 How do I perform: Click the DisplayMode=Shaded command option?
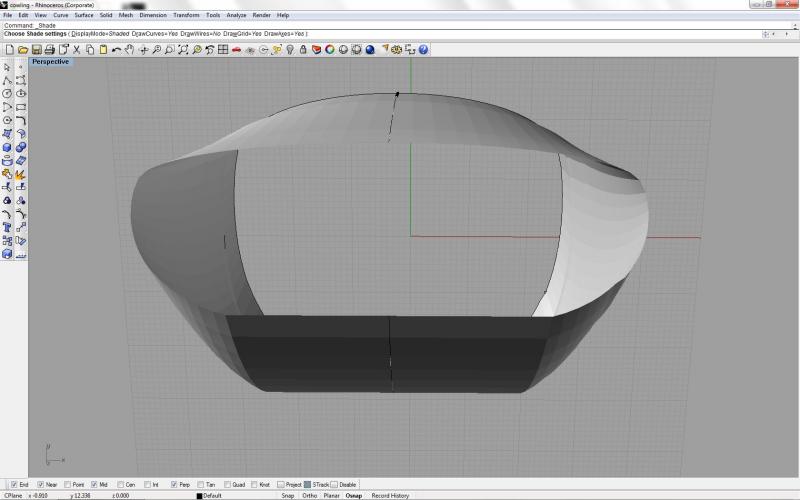100,34
